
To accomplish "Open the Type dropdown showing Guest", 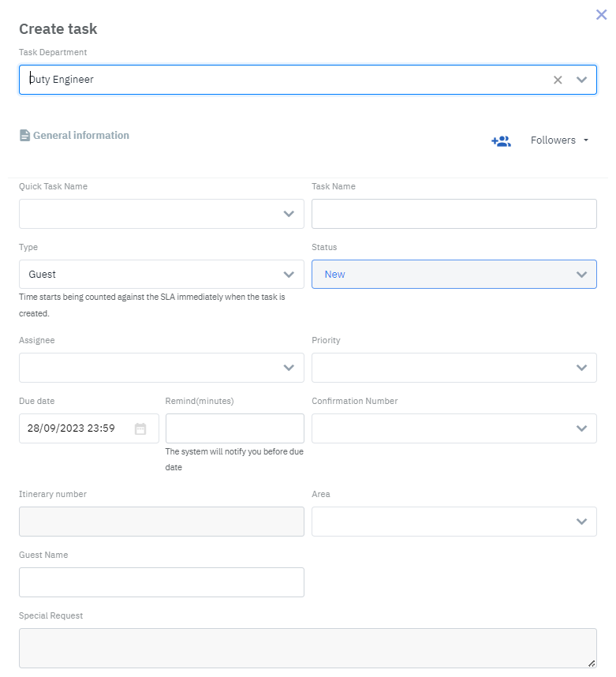I will pos(162,275).
